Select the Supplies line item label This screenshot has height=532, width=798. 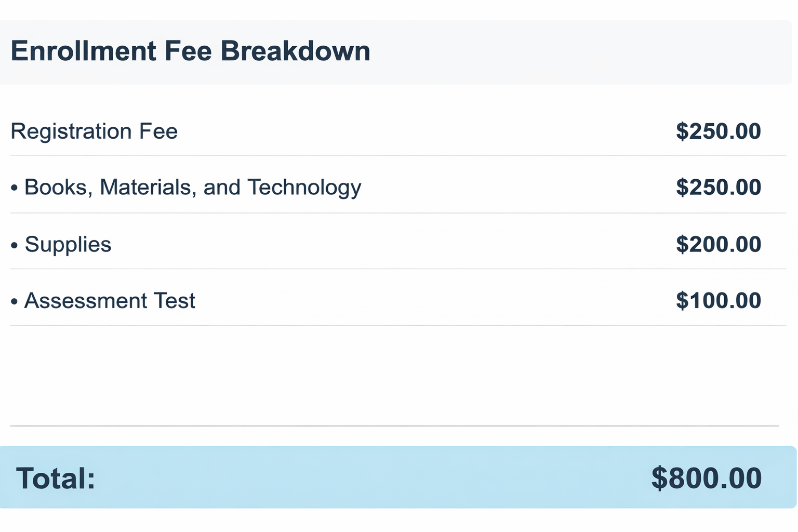pos(68,244)
